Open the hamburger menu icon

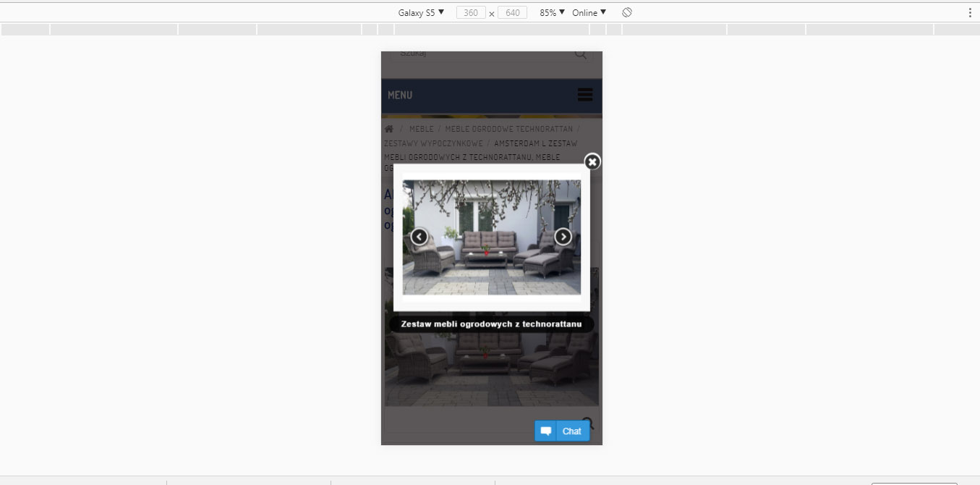click(585, 95)
